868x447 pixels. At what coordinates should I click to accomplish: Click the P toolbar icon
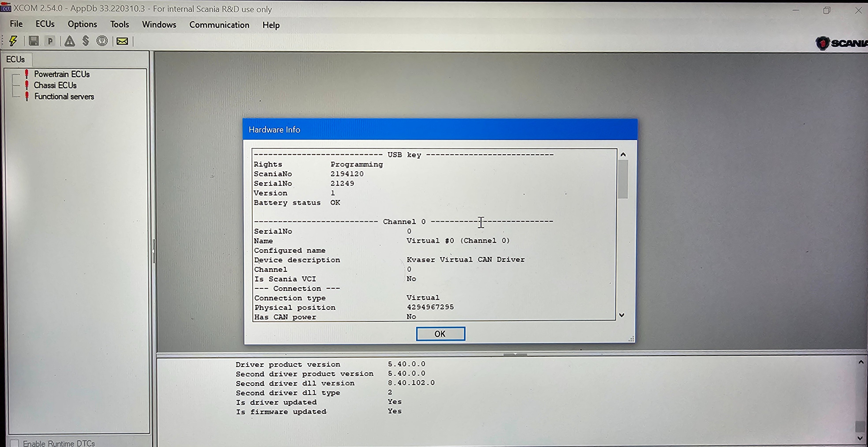point(50,41)
